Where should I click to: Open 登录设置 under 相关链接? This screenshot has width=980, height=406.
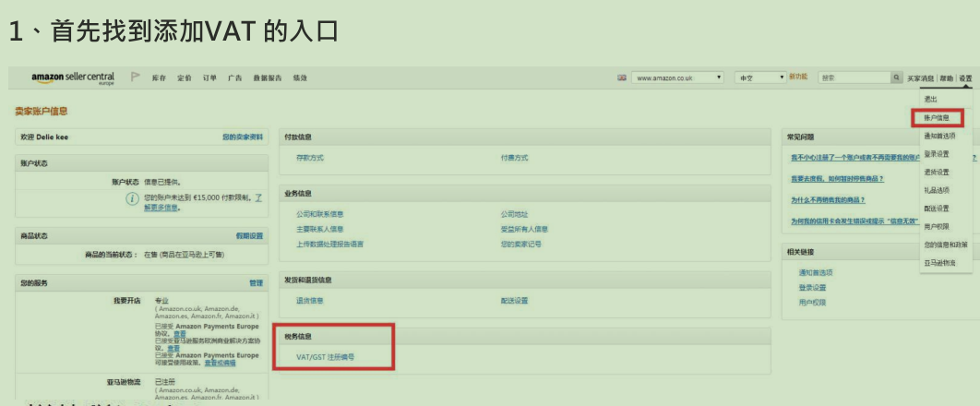(x=812, y=287)
